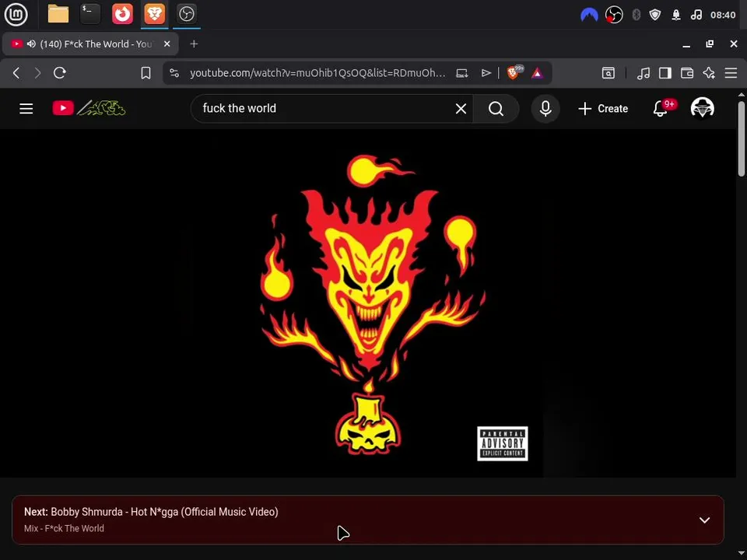Open a new browser tab
747x560 pixels.
tap(194, 44)
